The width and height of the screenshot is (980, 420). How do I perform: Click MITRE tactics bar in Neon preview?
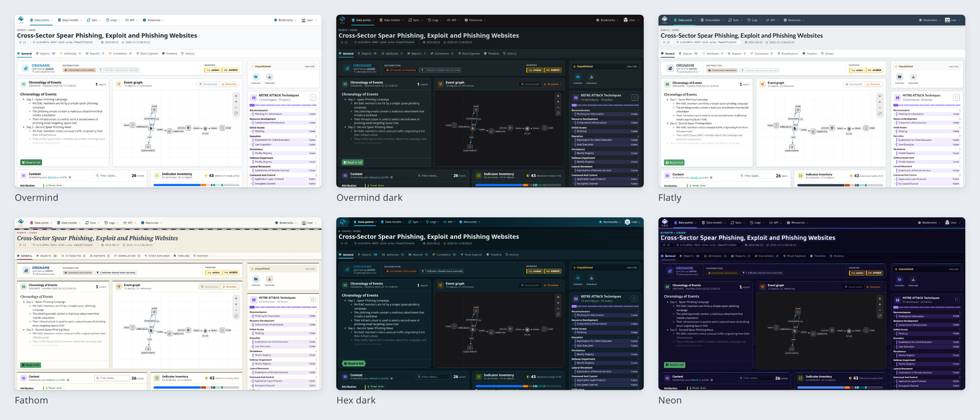point(928,307)
